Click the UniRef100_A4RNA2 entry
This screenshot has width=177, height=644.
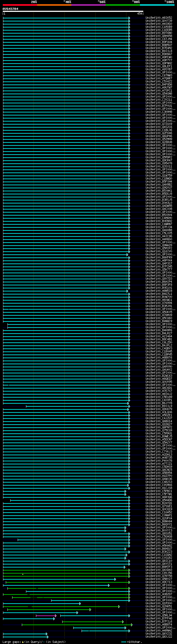[x=159, y=631]
